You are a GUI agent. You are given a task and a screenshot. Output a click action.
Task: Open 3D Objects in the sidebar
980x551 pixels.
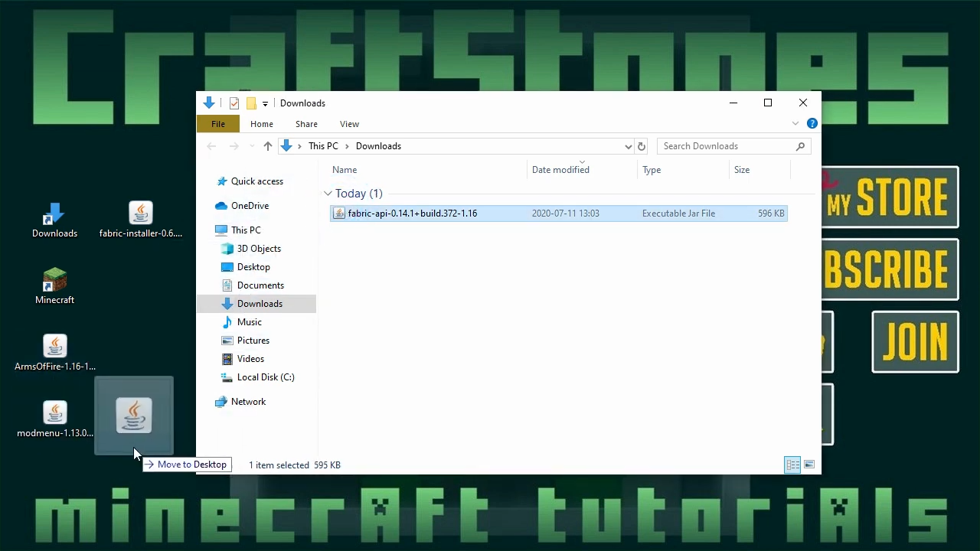(259, 249)
